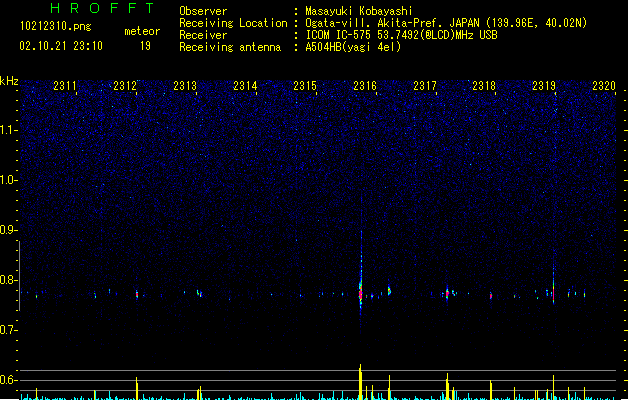
Task: Click the tallest yellow intensity bar near 2316
Action: [360, 382]
